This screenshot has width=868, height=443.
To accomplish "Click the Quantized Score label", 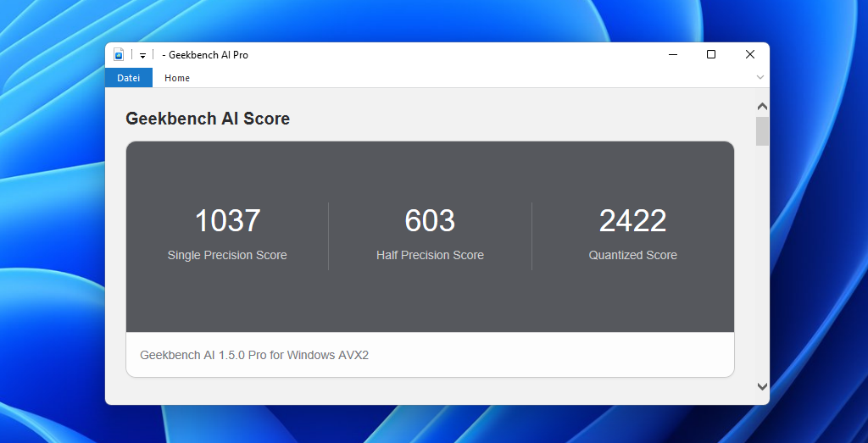I will coord(632,255).
